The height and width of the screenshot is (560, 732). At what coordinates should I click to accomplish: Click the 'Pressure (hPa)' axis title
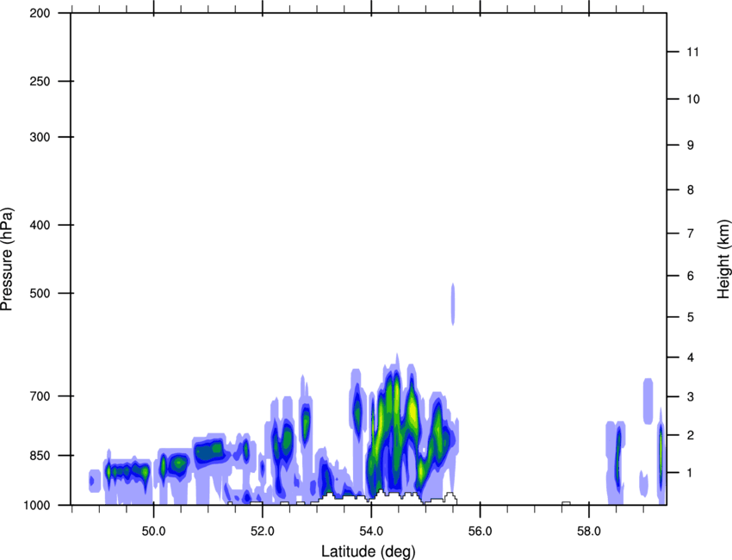coord(7,259)
